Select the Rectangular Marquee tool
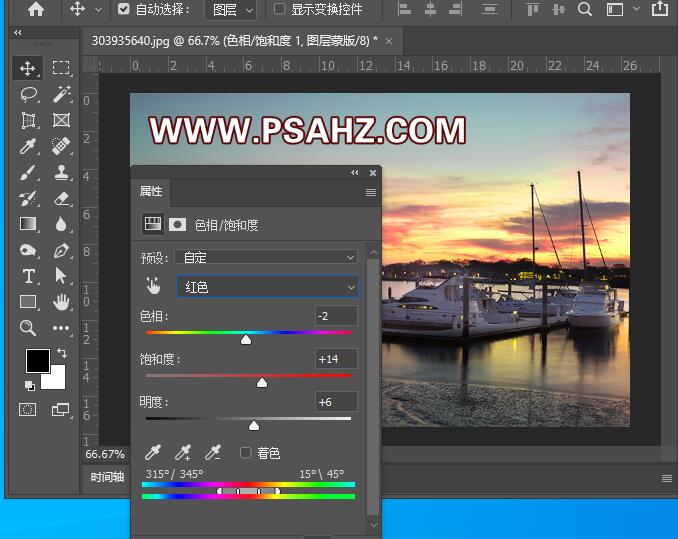The width and height of the screenshot is (678, 539). pyautogui.click(x=61, y=68)
